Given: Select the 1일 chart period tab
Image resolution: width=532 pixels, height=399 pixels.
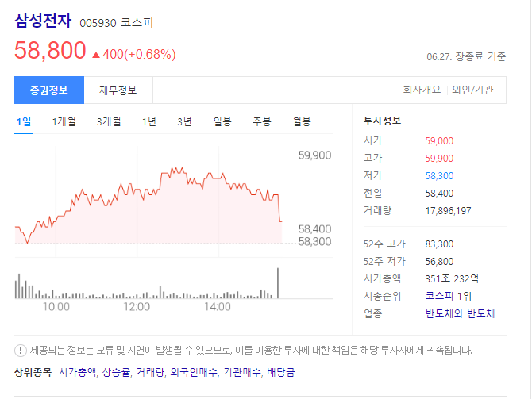Looking at the screenshot, I should (x=24, y=121).
